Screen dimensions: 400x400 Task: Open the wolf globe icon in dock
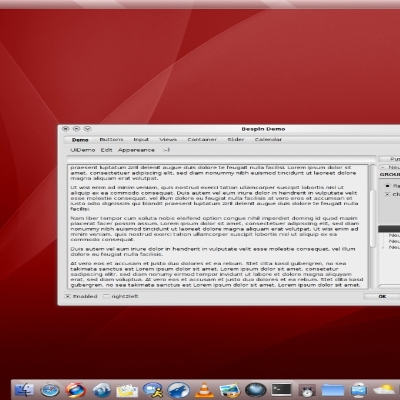(x=178, y=390)
